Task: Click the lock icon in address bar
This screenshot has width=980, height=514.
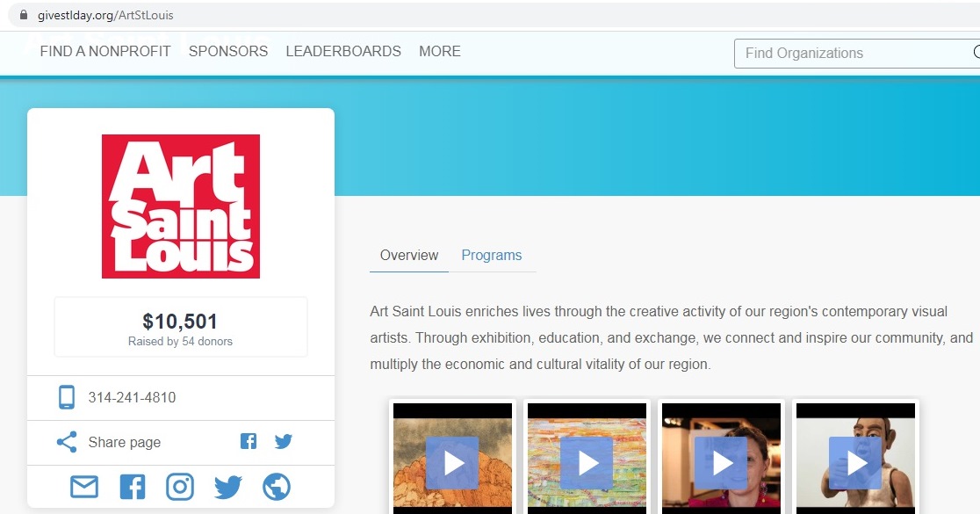Action: click(x=24, y=15)
